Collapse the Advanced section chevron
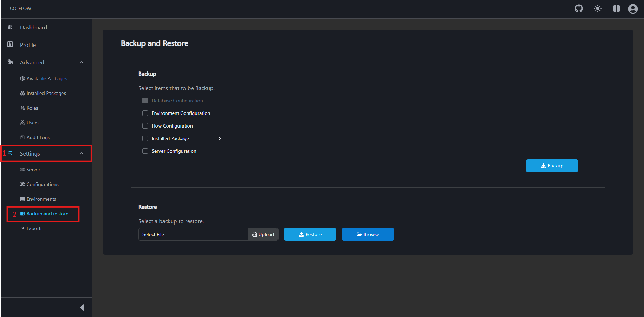This screenshot has height=317, width=644. click(x=82, y=62)
